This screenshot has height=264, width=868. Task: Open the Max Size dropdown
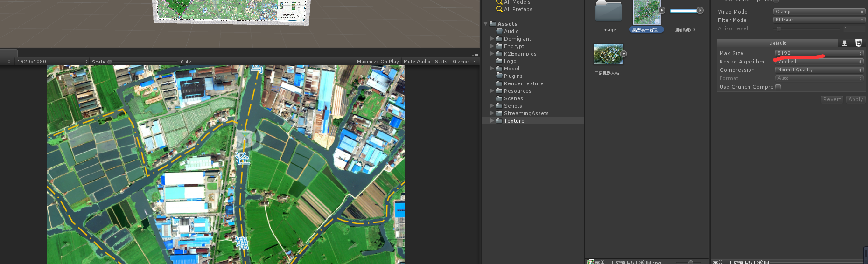[x=819, y=53]
